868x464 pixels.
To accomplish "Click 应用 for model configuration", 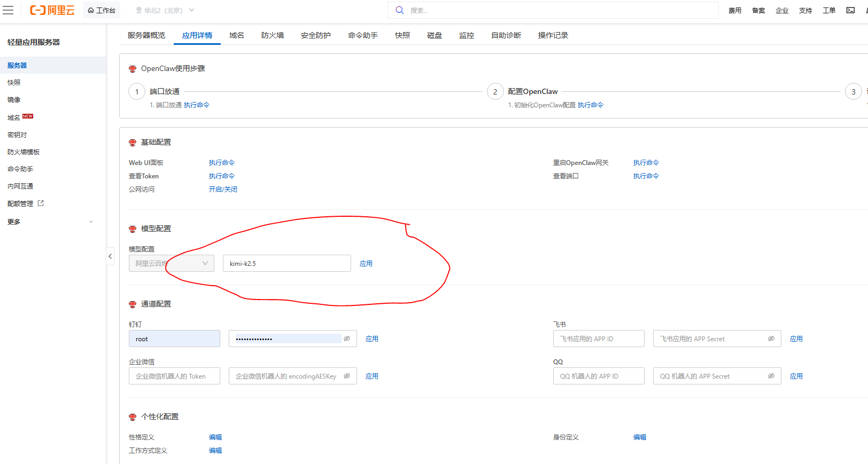I will click(x=366, y=264).
